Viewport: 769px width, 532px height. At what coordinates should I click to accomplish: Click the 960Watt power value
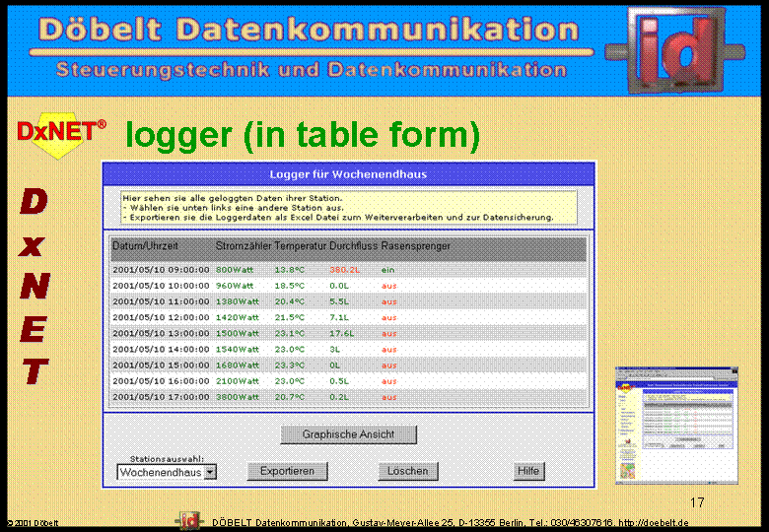coord(235,286)
